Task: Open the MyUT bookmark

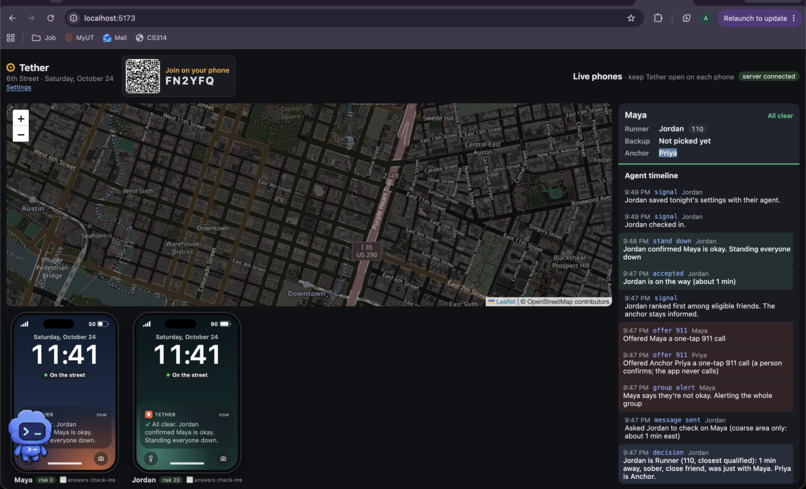Action: pos(80,38)
